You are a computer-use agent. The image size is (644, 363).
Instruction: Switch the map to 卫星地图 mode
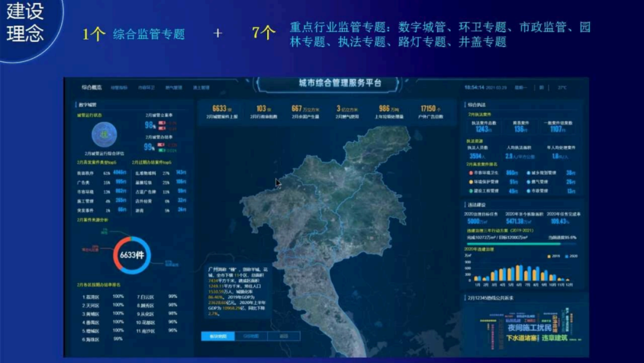218,336
